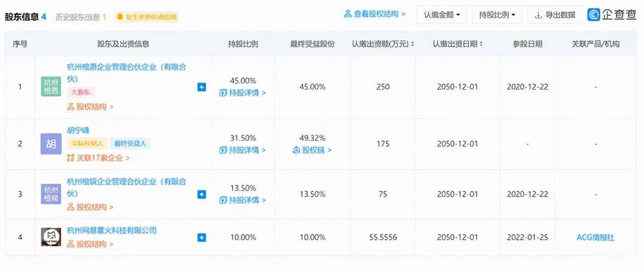644x271 pixels.
Task: Open the 查看股权结构 link at top
Action: (374, 14)
